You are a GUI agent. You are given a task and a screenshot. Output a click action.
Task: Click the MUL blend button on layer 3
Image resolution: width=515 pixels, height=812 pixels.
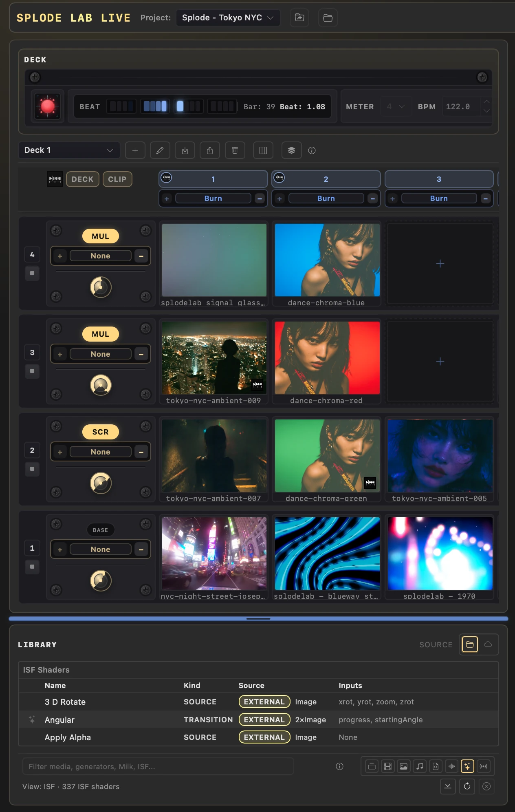pyautogui.click(x=101, y=334)
